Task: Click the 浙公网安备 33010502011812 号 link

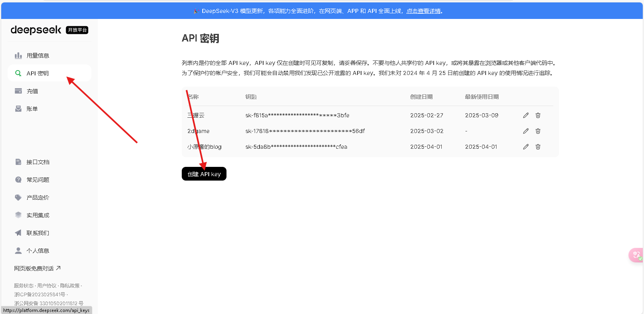Action: coord(49,303)
